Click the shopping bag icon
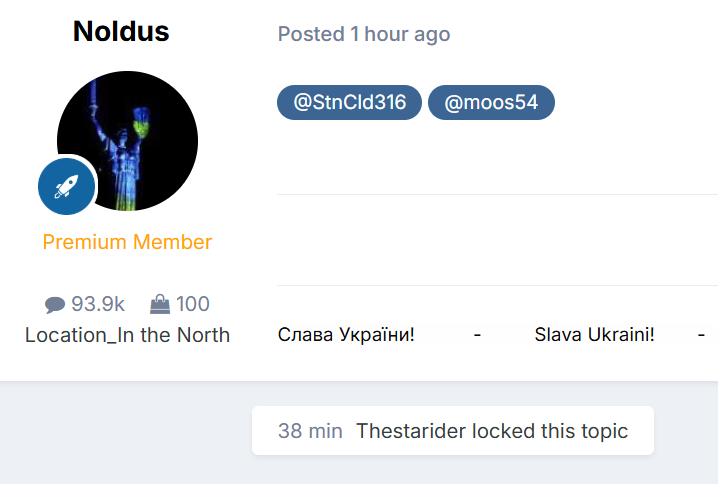 click(159, 304)
